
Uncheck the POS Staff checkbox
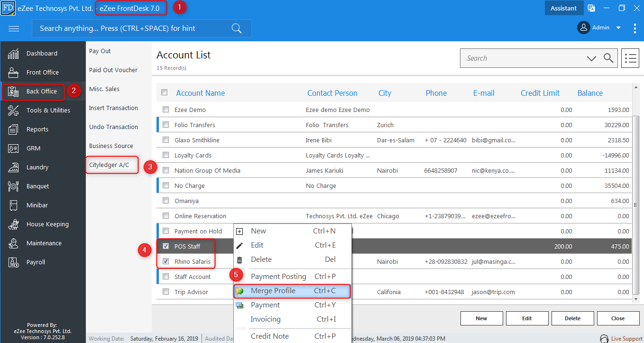coord(166,246)
